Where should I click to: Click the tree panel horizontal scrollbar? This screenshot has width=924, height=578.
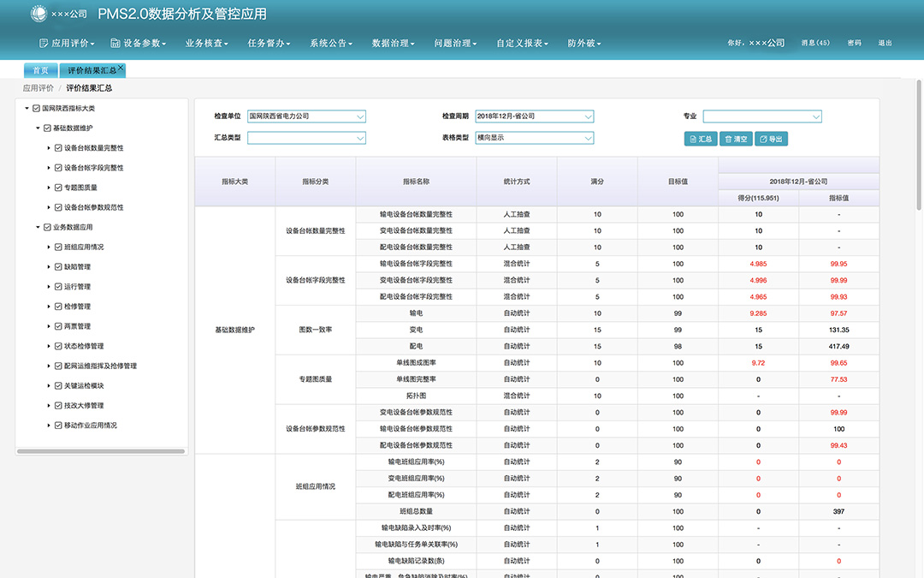click(101, 451)
